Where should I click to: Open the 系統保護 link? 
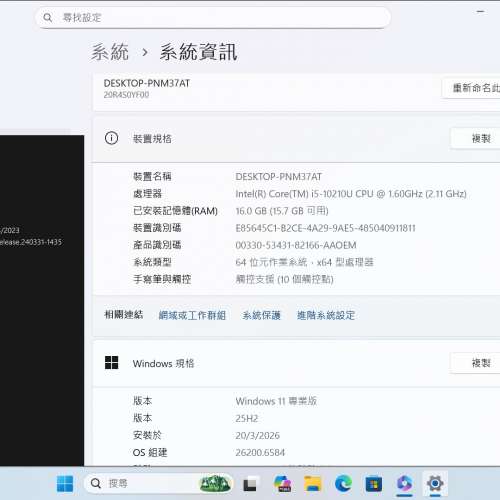click(261, 315)
